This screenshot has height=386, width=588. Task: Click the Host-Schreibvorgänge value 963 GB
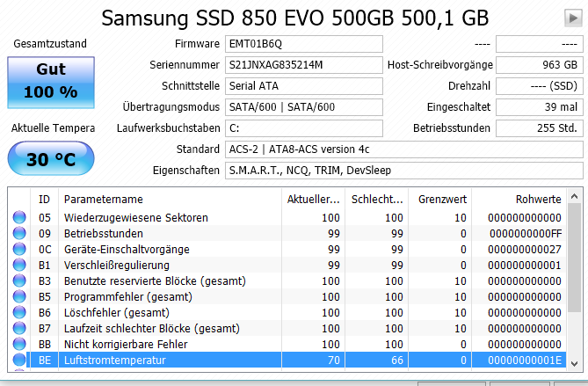540,65
